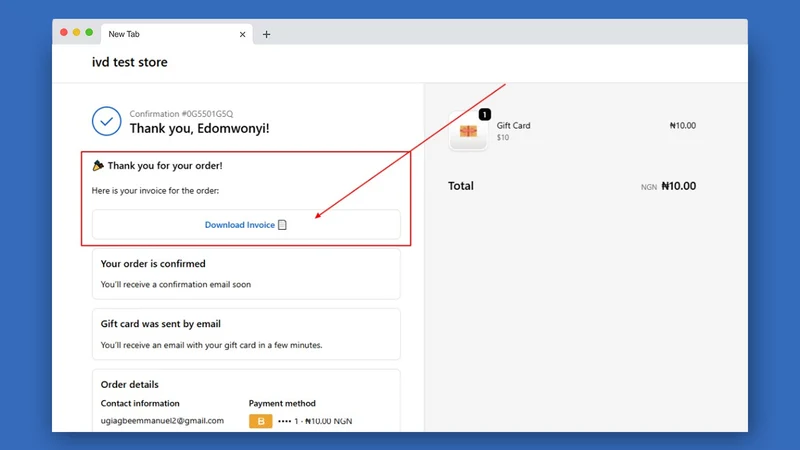Image resolution: width=800 pixels, height=450 pixels.
Task: Click the party popper emoji icon
Action: click(x=98, y=165)
